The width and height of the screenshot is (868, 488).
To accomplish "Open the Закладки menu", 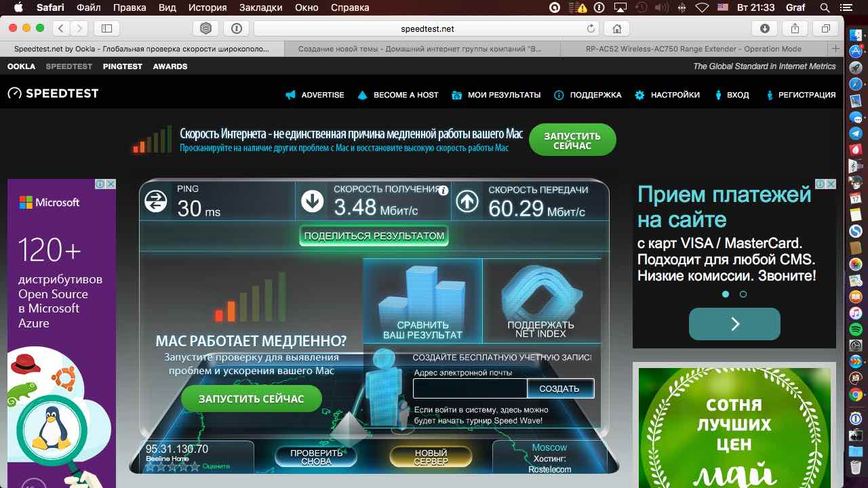I will pyautogui.click(x=261, y=7).
